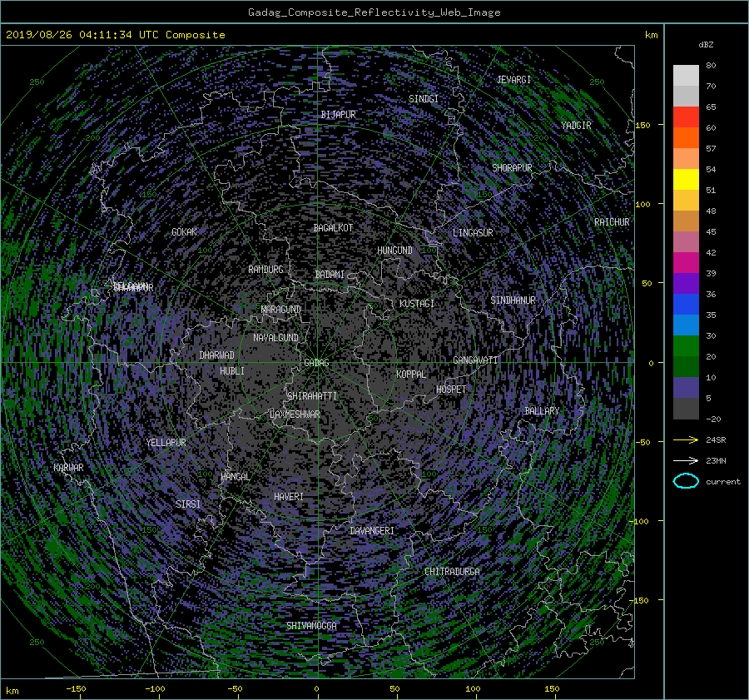749x700 pixels.
Task: Click the cyan current ellipse legend icon
Action: (x=686, y=481)
